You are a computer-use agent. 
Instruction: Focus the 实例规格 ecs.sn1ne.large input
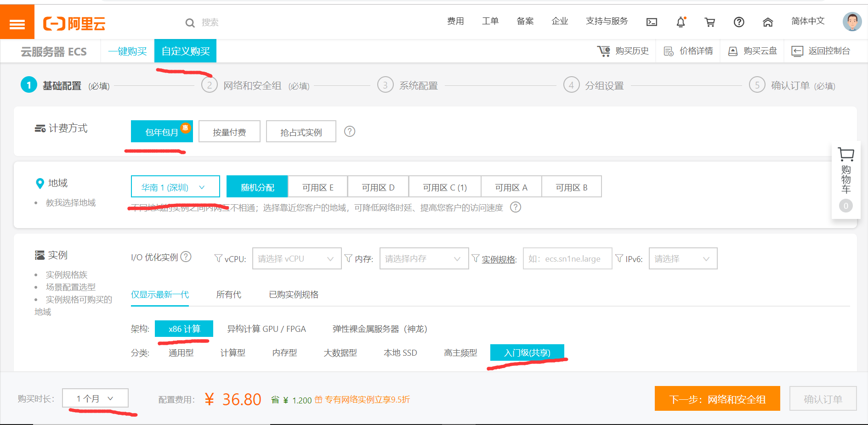(x=567, y=258)
